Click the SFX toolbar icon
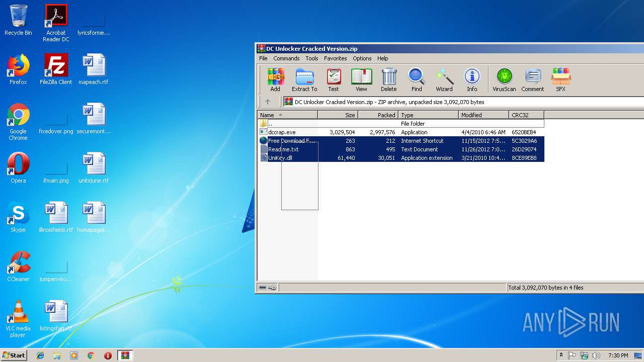 (560, 80)
